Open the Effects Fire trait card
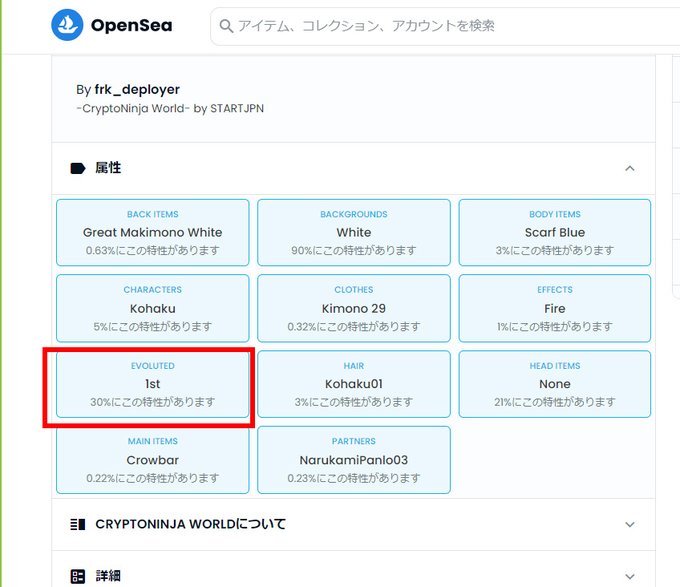This screenshot has width=680, height=587. tap(555, 308)
